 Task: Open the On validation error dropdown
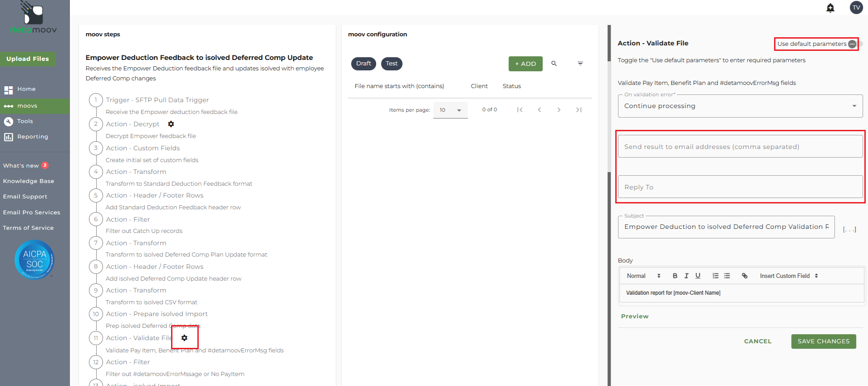[740, 106]
